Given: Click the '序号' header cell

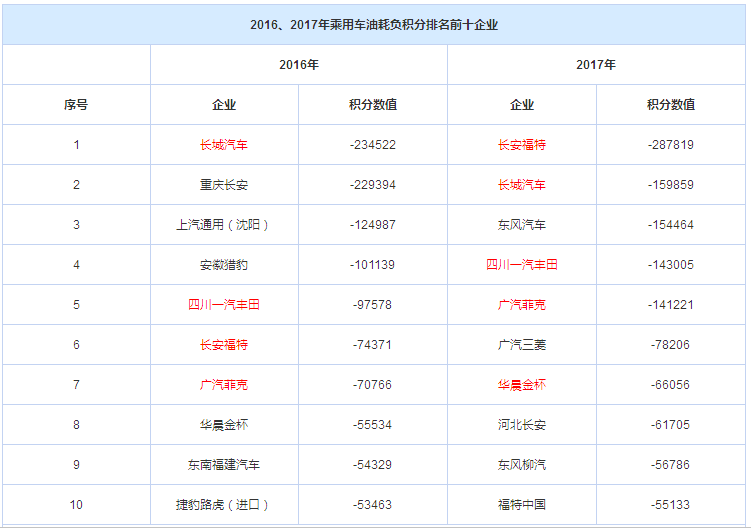Looking at the screenshot, I should (76, 104).
